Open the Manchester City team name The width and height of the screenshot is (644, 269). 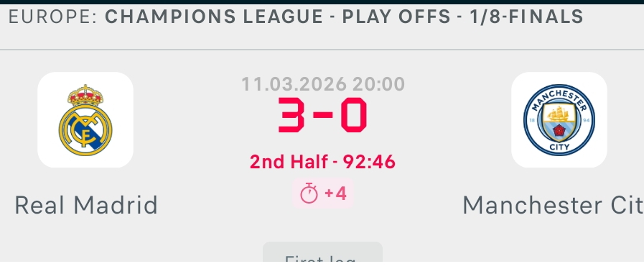click(554, 205)
